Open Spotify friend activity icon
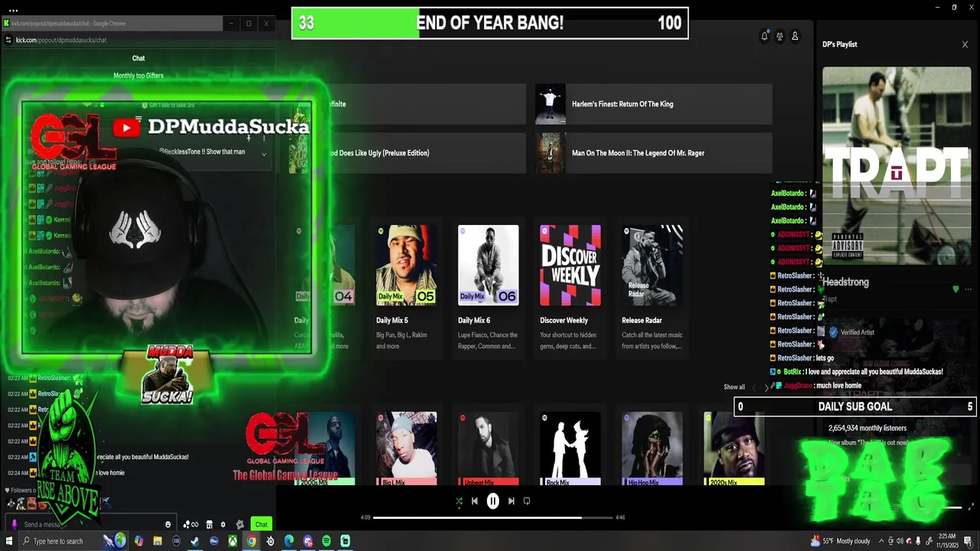Screen dimensions: 980x551 click(779, 36)
